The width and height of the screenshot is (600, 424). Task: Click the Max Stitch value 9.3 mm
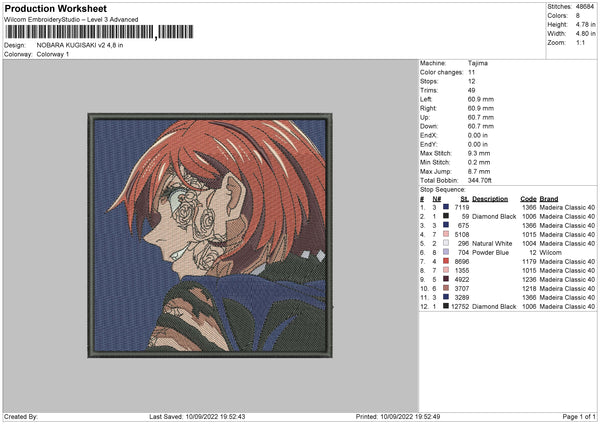coord(479,153)
